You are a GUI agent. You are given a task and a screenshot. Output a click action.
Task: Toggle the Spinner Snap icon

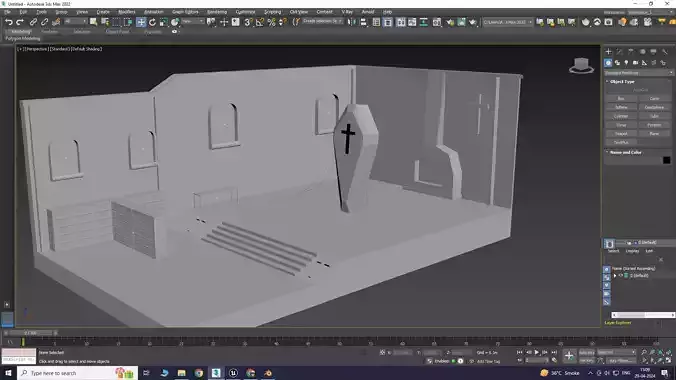pos(282,22)
